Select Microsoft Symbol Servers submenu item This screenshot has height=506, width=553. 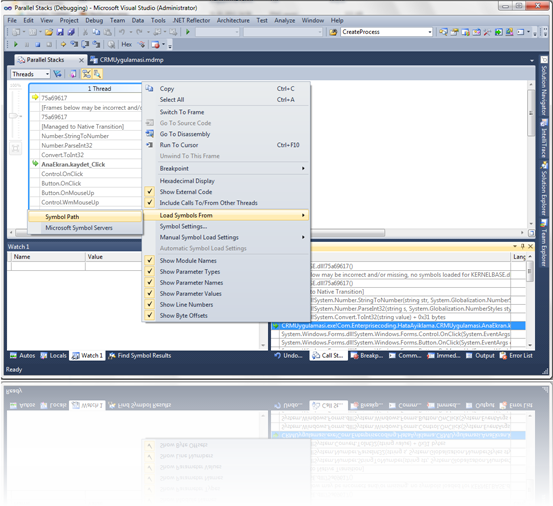85,228
